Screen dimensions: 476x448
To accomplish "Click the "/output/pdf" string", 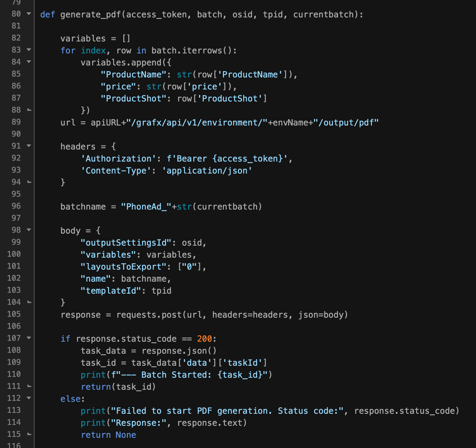I will click(x=346, y=123).
